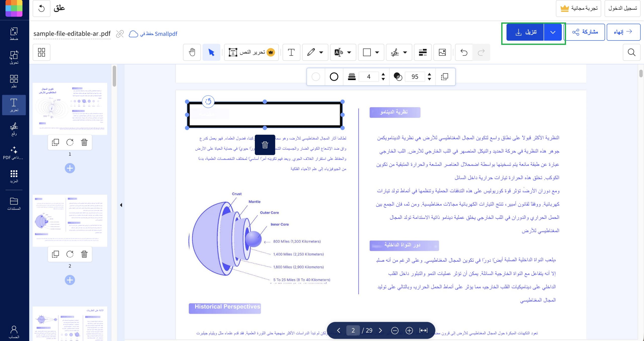Edit the opacity field showing 95
This screenshot has width=644, height=341.
click(415, 77)
